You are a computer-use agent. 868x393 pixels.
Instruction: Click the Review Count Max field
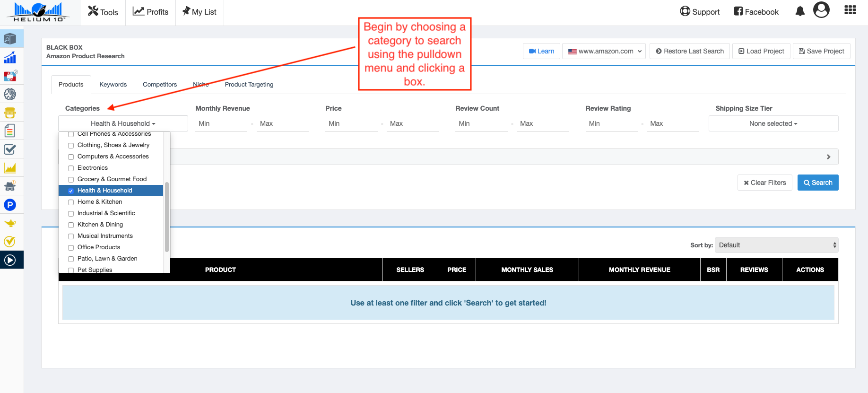click(543, 123)
